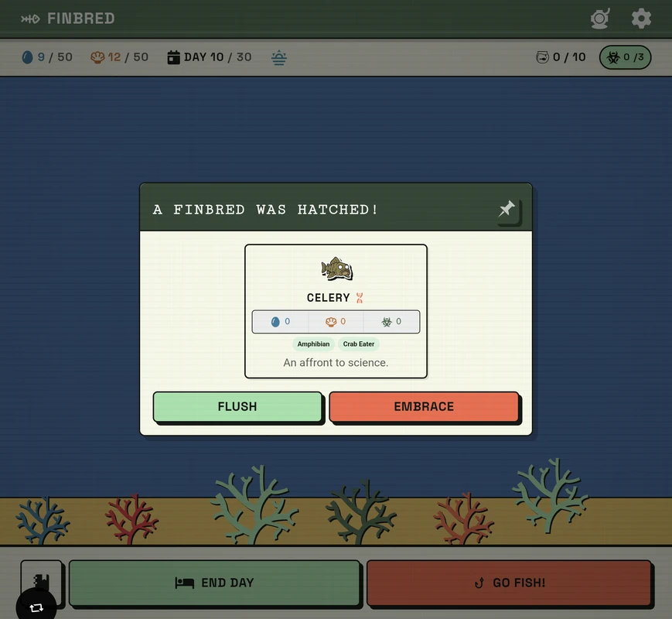Viewport: 672px width, 619px height.
Task: Click the biohazard 0/3 mutation badge
Action: (624, 56)
